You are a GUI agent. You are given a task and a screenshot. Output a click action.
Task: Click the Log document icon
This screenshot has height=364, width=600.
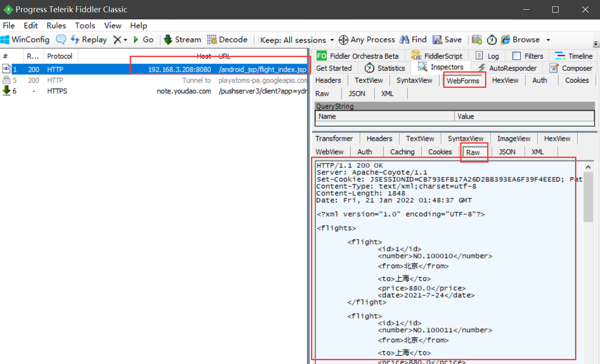coord(479,56)
